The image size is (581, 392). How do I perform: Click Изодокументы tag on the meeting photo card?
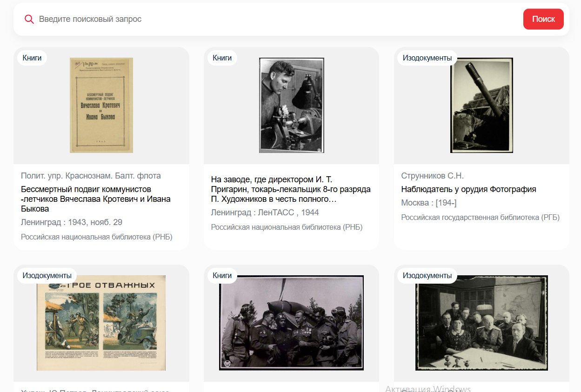click(x=427, y=275)
